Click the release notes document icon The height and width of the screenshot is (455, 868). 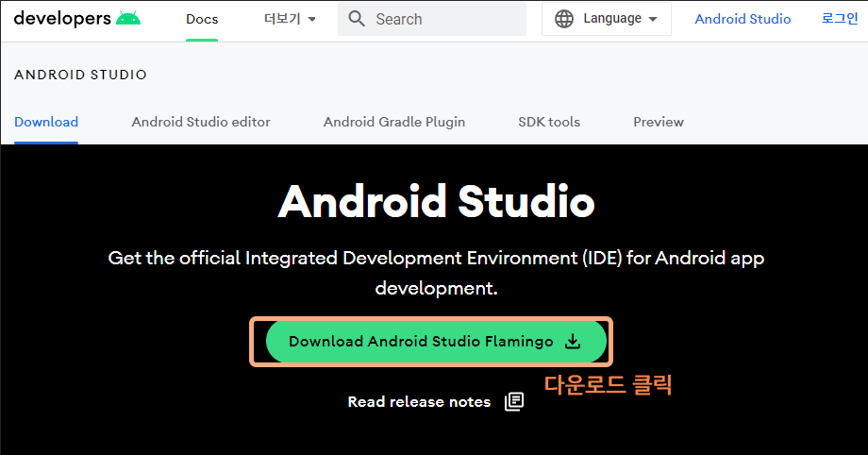click(514, 401)
